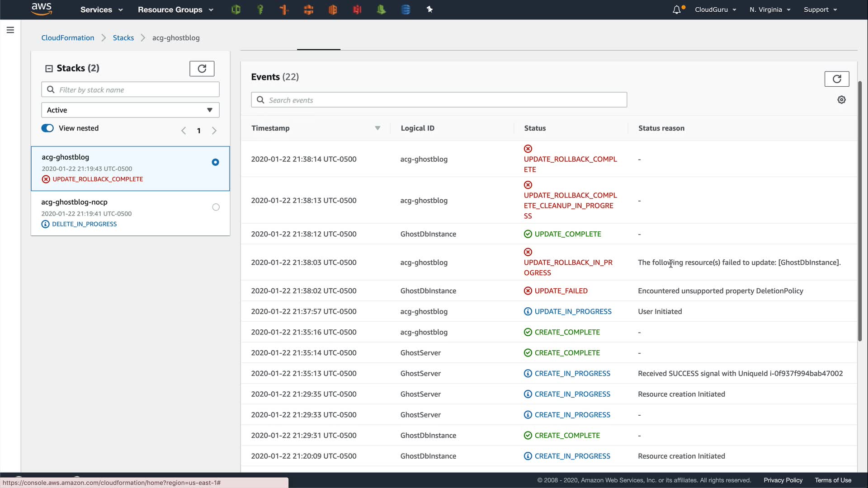Select the acg-ghostblog stack radio button
This screenshot has width=868, height=488.
[x=215, y=162]
